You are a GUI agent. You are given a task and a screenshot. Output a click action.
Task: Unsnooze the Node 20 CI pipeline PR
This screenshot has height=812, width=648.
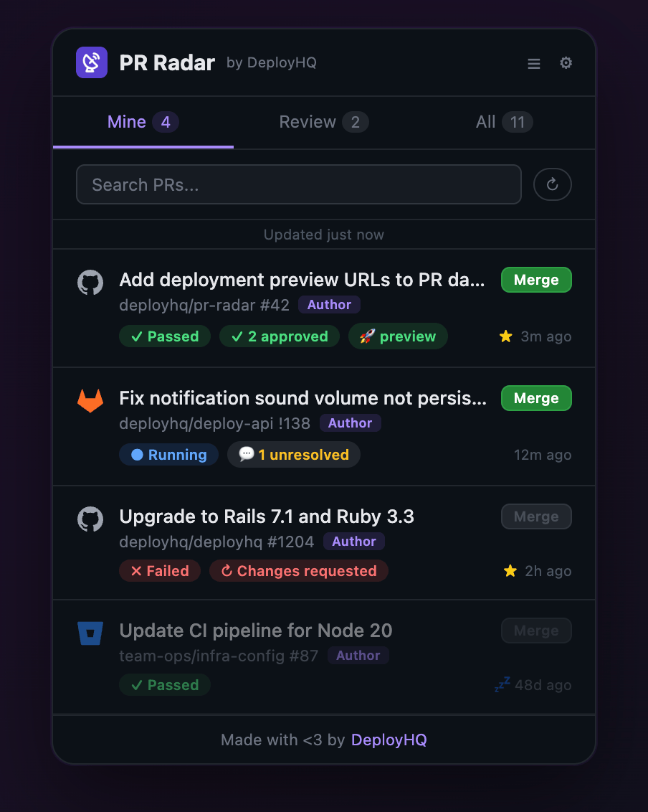tap(502, 685)
